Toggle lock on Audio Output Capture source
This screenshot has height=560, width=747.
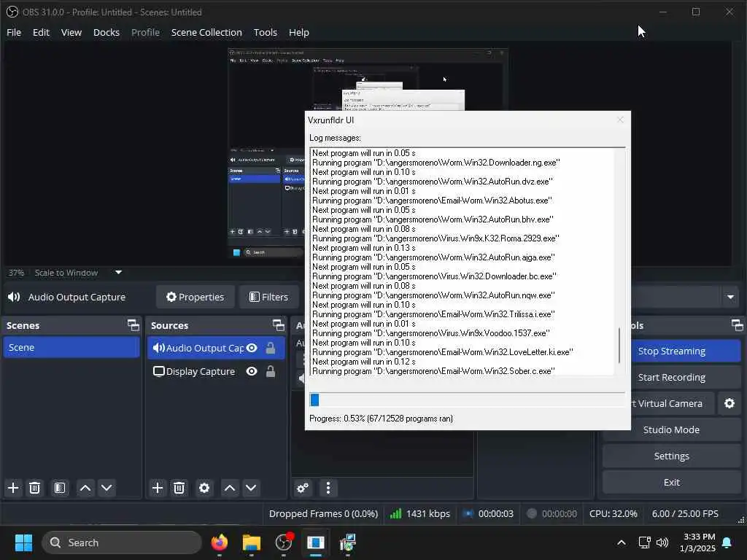click(x=271, y=348)
